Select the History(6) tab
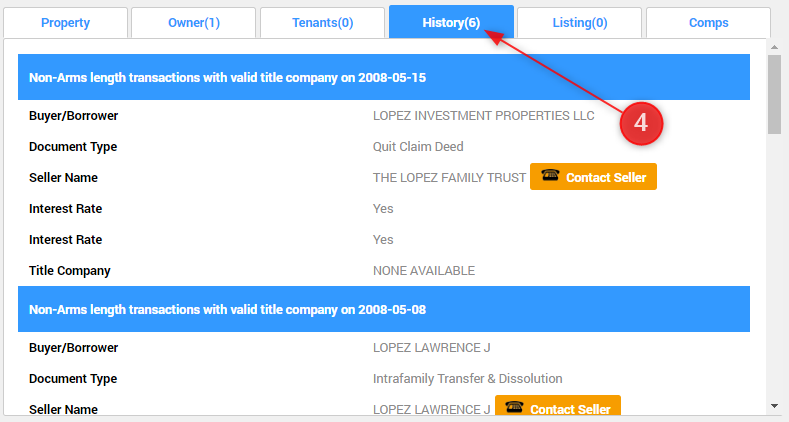789x422 pixels. pyautogui.click(x=451, y=22)
